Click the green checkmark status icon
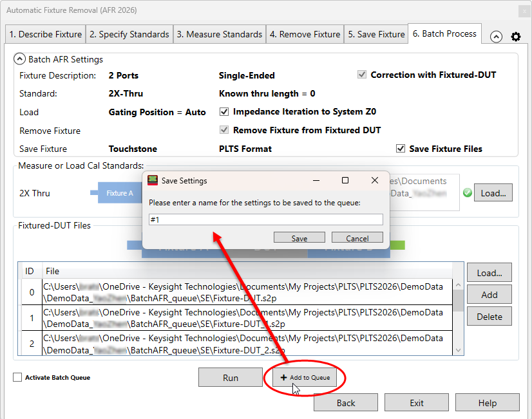This screenshot has height=419, width=532. 467,192
